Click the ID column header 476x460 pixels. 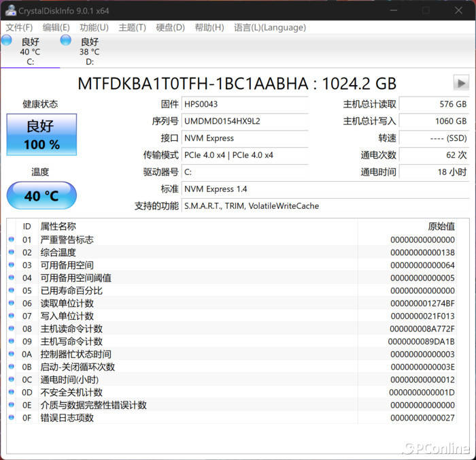pyautogui.click(x=27, y=227)
